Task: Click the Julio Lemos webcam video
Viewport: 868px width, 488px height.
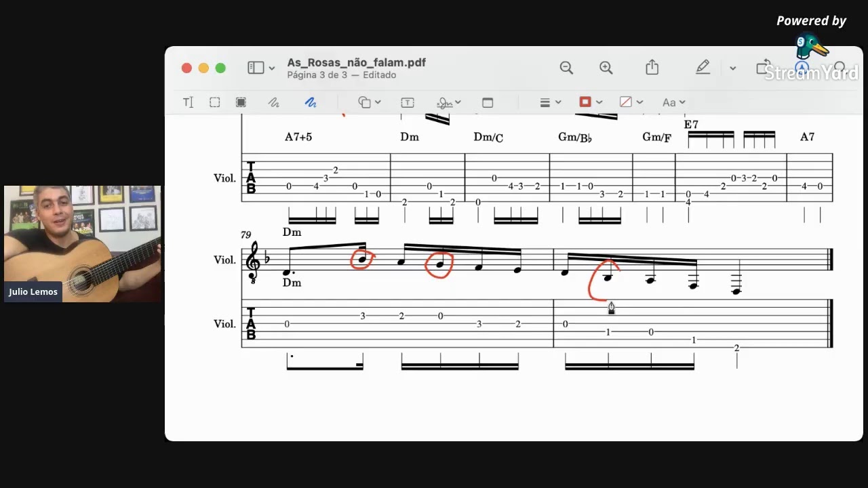Action: coord(82,243)
